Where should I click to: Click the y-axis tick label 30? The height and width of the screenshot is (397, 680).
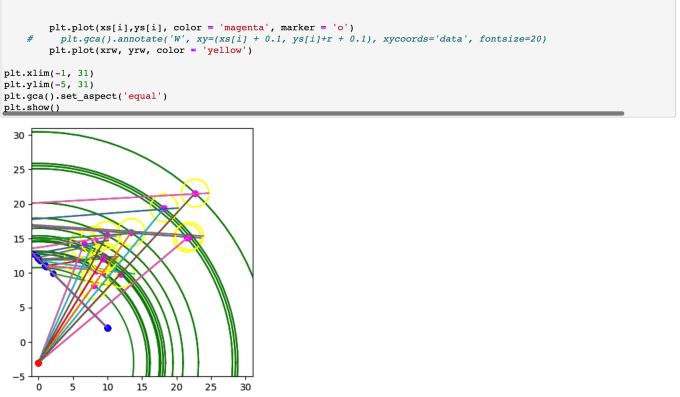(x=19, y=135)
